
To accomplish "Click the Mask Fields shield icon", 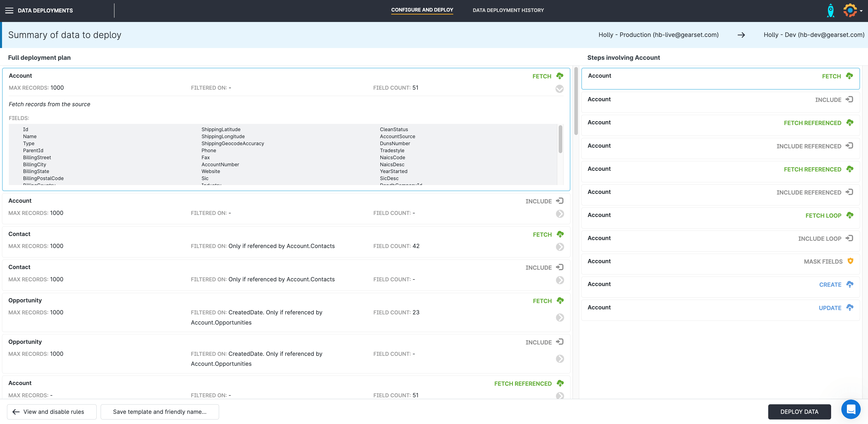I will pyautogui.click(x=850, y=261).
